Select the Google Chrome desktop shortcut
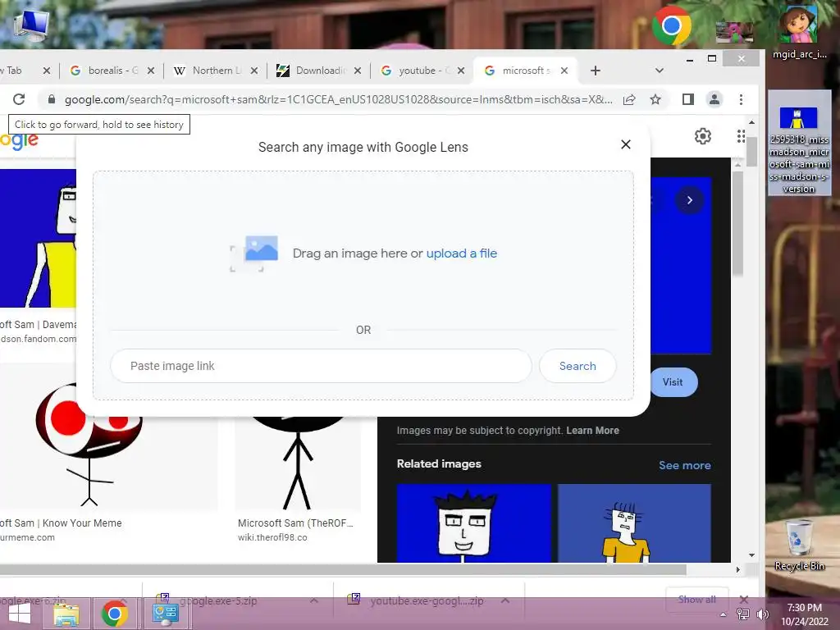Viewport: 840px width, 630px height. click(671, 25)
